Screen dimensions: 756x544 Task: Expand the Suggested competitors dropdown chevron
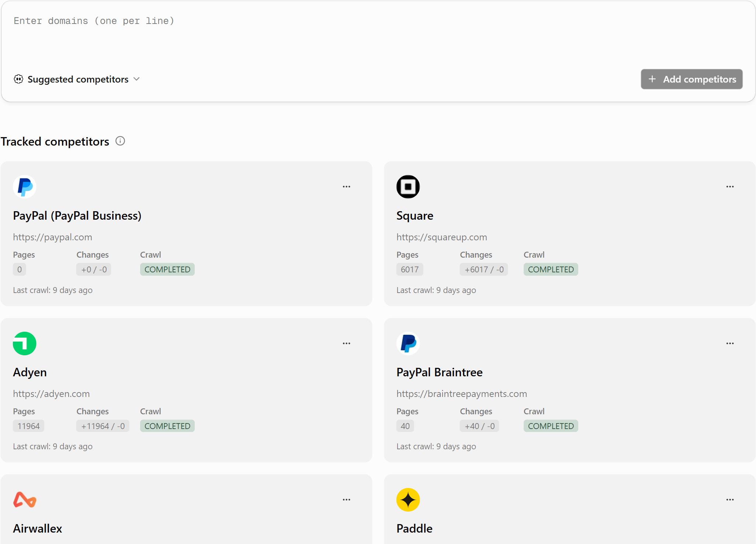click(136, 79)
